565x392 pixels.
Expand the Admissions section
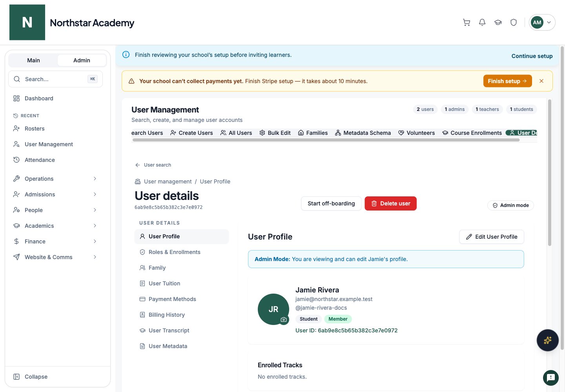55,194
